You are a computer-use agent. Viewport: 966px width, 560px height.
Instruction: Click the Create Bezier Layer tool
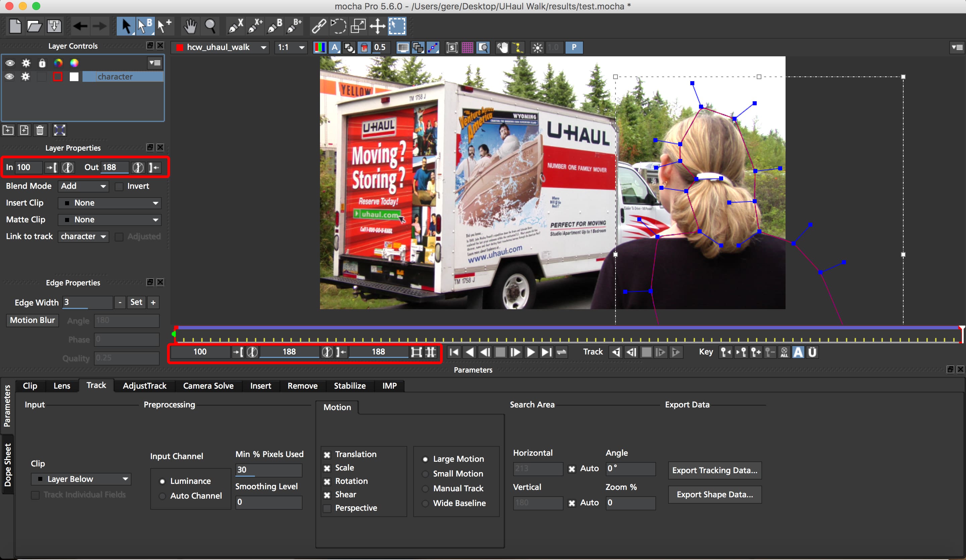point(274,26)
